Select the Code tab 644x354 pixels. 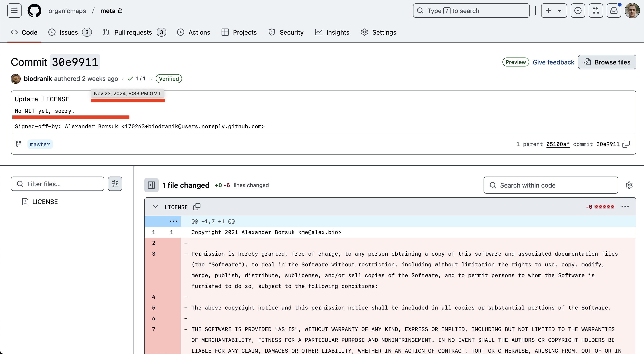pyautogui.click(x=24, y=32)
